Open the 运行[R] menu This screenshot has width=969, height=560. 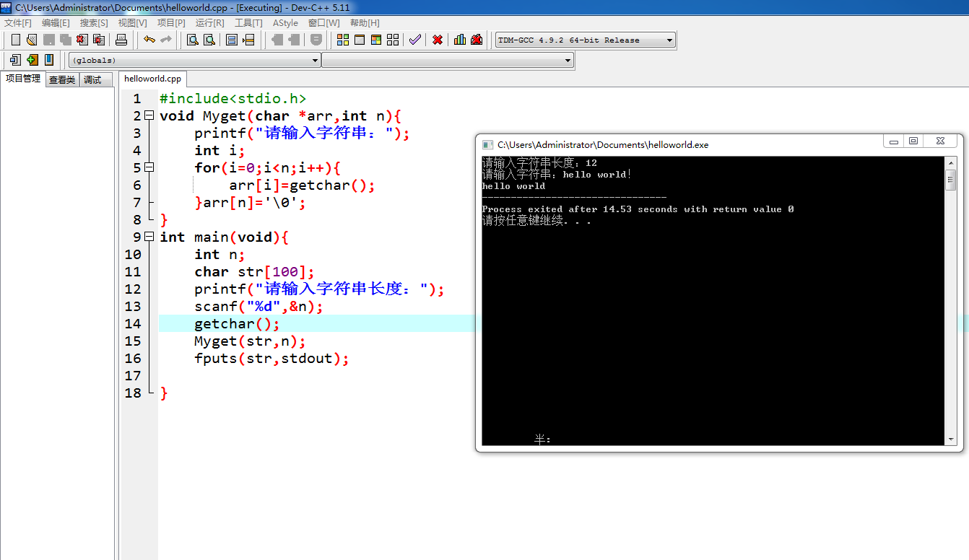click(210, 23)
